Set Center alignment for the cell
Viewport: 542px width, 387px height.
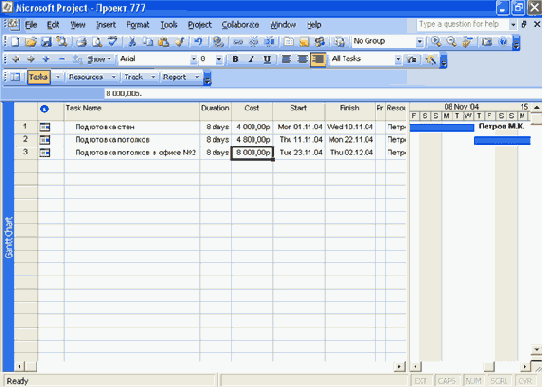coord(302,59)
